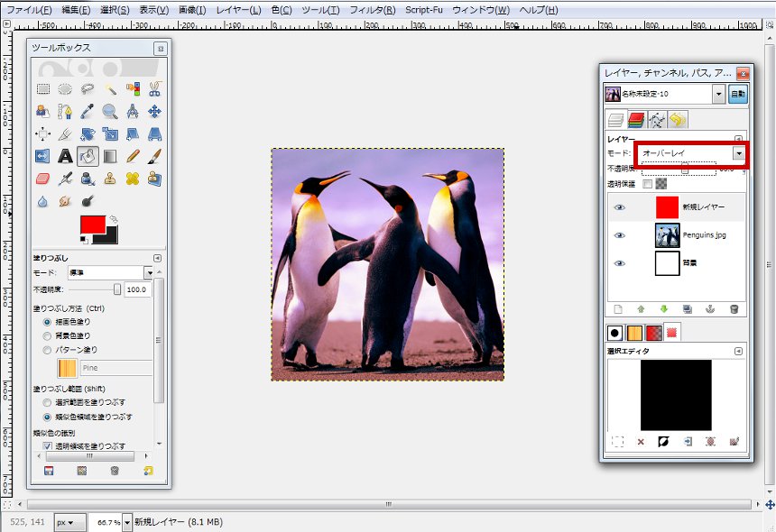Open the layer mode dropdown showing オーバーレイ
This screenshot has height=532, width=776.
pyautogui.click(x=690, y=153)
